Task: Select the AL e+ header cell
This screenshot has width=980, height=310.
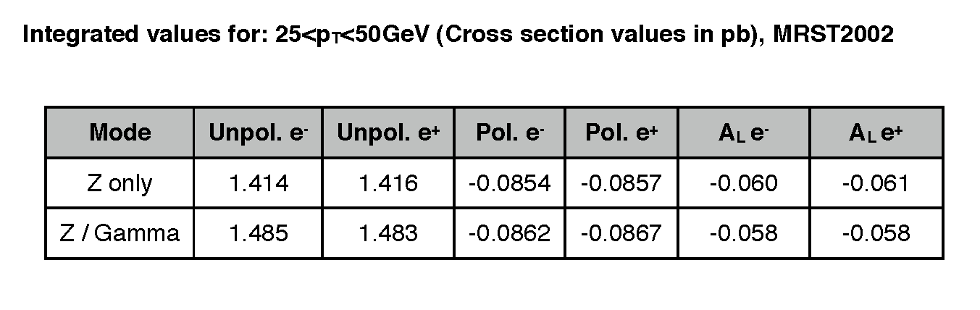Action: (876, 133)
